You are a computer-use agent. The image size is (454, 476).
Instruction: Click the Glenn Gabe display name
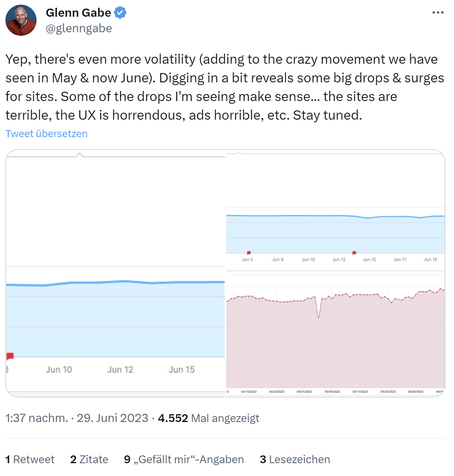[x=78, y=12]
